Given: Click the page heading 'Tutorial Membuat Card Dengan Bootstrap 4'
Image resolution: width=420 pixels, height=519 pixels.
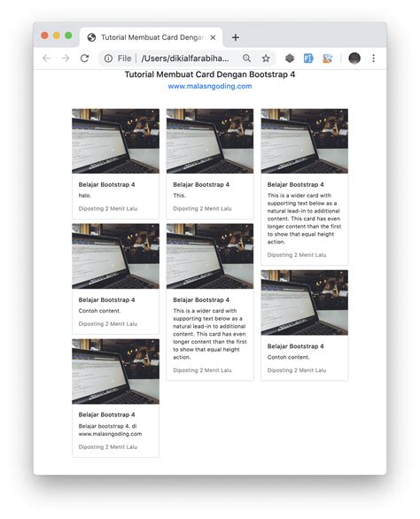Looking at the screenshot, I should click(210, 74).
